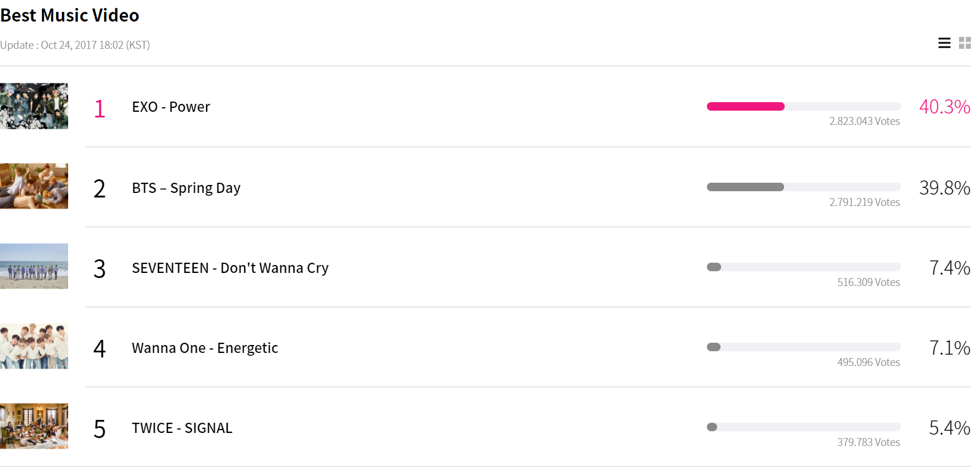Open TWICE SIGNAL thumbnail image
The width and height of the screenshot is (980, 467).
point(34,426)
